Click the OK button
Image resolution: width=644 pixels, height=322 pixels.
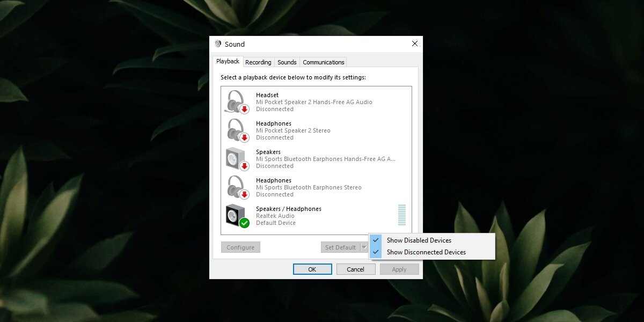[x=312, y=269]
